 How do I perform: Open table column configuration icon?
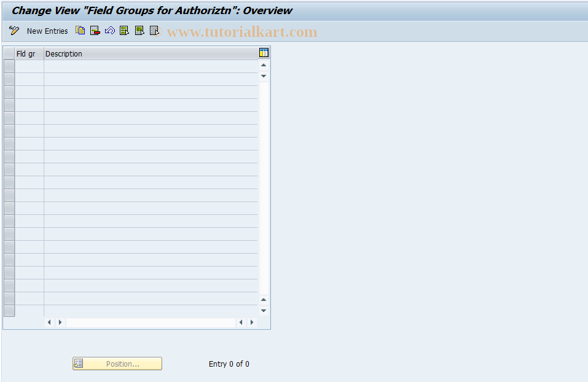[x=264, y=53]
